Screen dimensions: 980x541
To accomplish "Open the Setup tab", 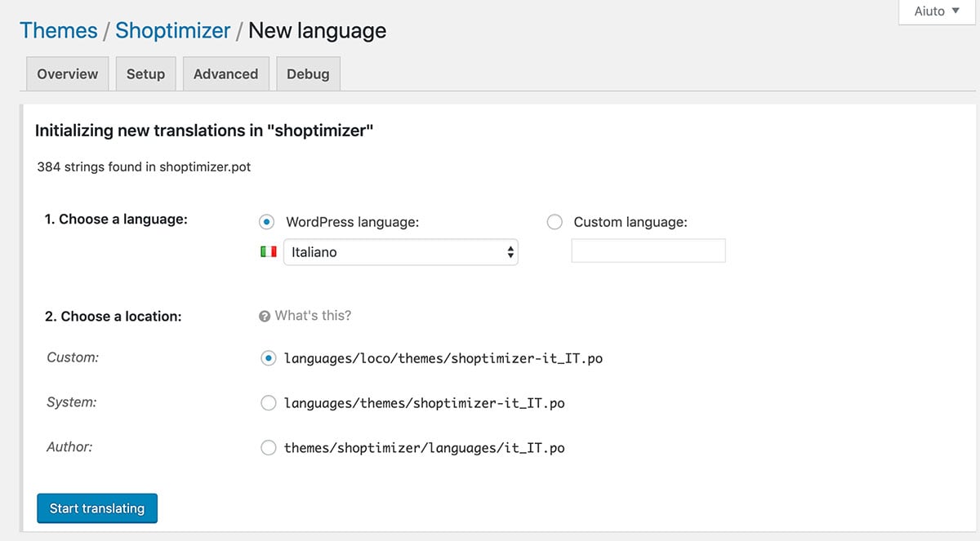I will [145, 73].
